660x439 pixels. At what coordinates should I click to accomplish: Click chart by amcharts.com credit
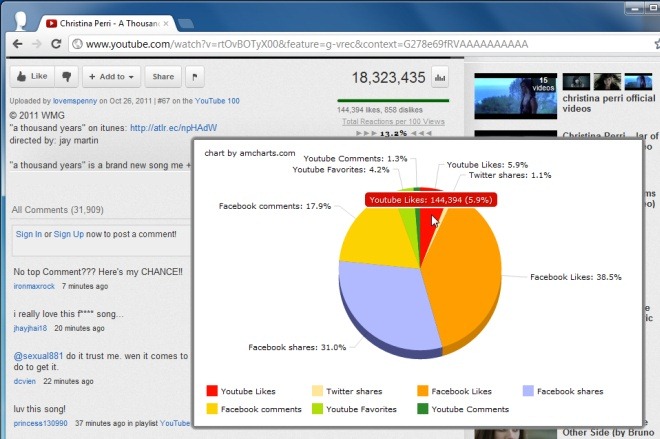coord(250,153)
